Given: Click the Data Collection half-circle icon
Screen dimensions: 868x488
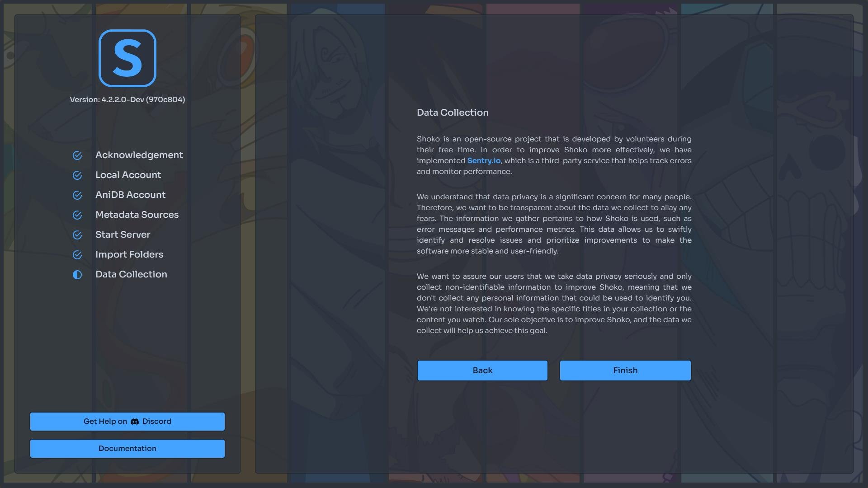Looking at the screenshot, I should [x=76, y=275].
